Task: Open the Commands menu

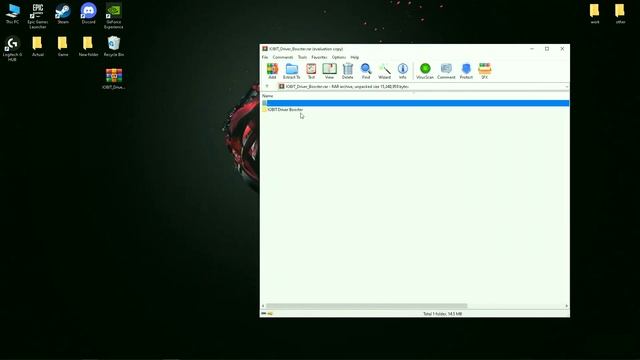Action: point(283,58)
